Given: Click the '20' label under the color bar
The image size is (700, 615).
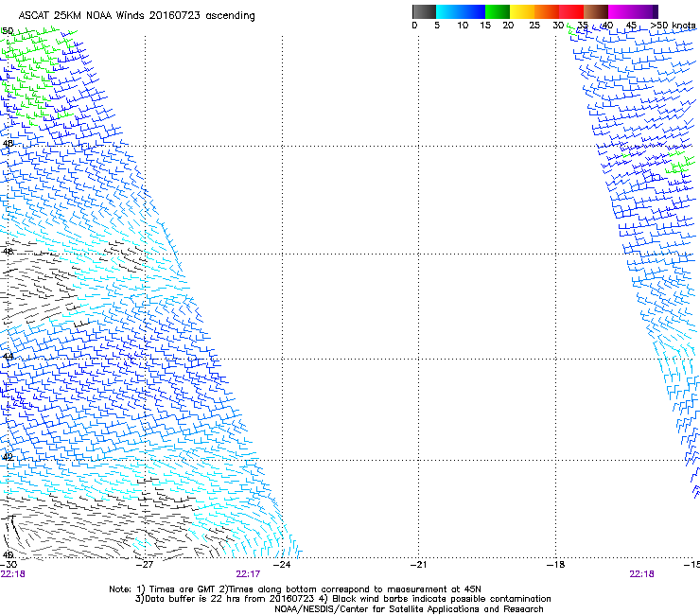Looking at the screenshot, I should tap(508, 26).
